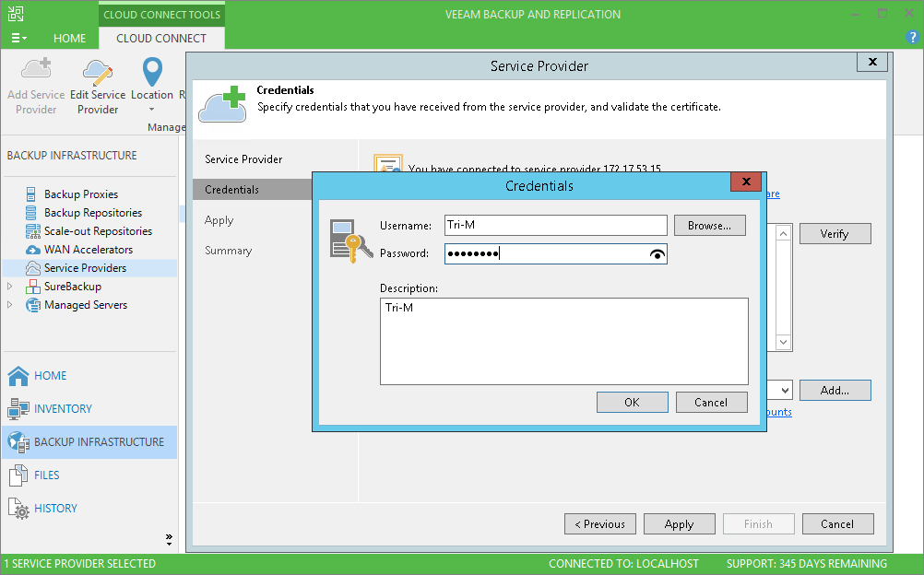Click the HISTORY navigation label

coord(56,509)
